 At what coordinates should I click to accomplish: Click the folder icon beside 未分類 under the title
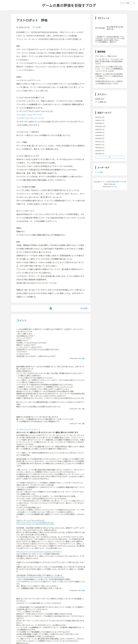point(34,27)
